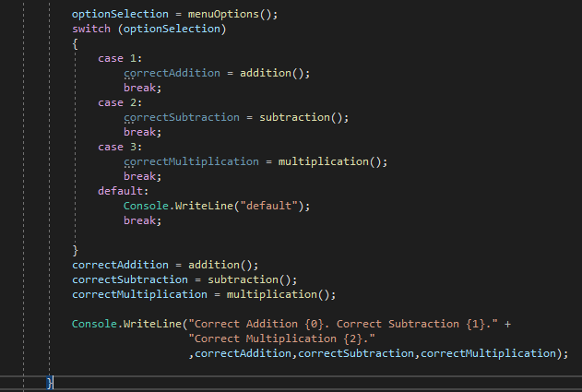Click the "Correct Multiplication {2}." string
582x392 pixels.
(x=281, y=339)
